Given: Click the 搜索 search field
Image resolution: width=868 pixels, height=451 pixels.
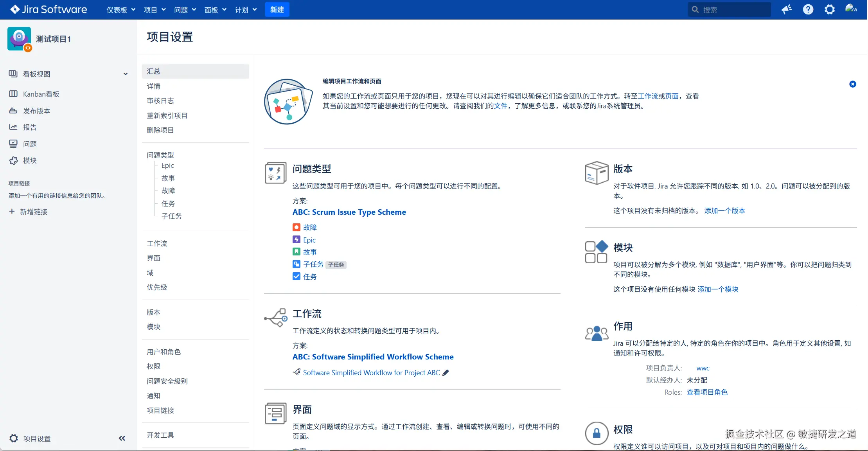Looking at the screenshot, I should tap(730, 9).
